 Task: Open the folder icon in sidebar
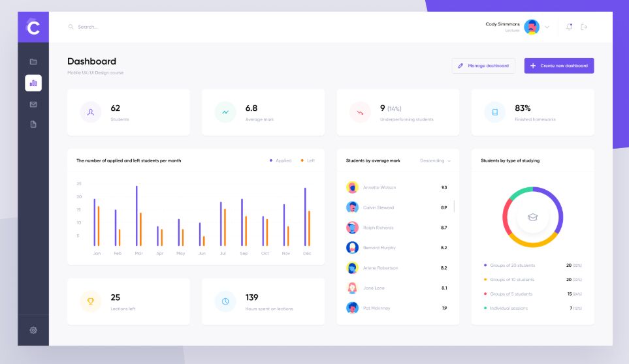[x=33, y=62]
